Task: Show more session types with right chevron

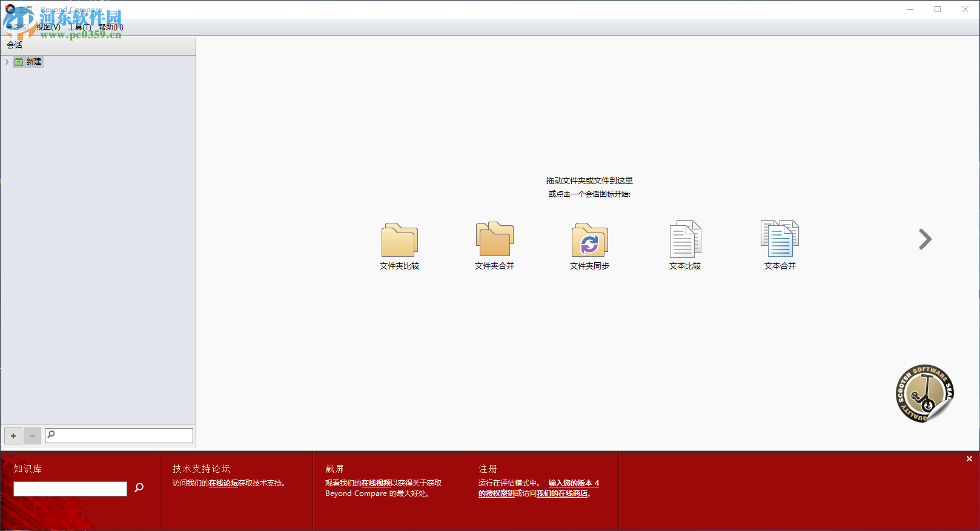Action: (925, 239)
